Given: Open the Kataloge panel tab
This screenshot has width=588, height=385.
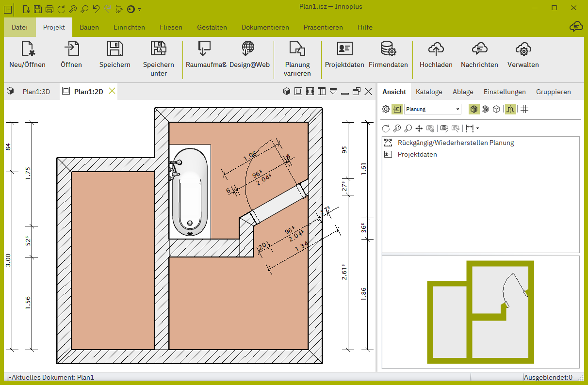Looking at the screenshot, I should pos(429,92).
